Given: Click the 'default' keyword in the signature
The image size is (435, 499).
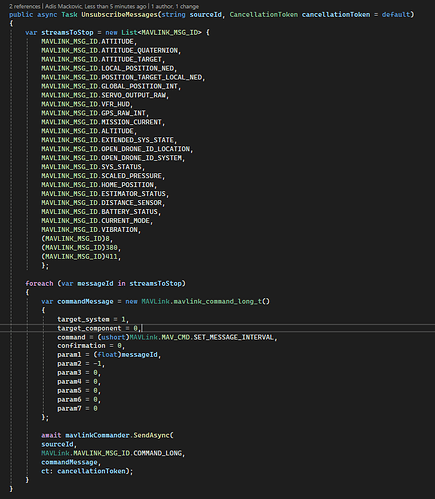Looking at the screenshot, I should pos(396,15).
